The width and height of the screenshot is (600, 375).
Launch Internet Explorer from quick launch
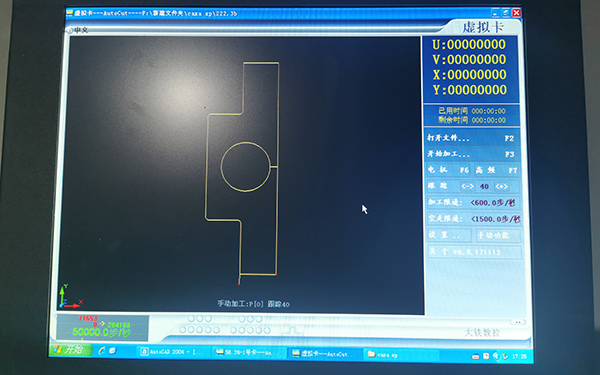pos(102,351)
